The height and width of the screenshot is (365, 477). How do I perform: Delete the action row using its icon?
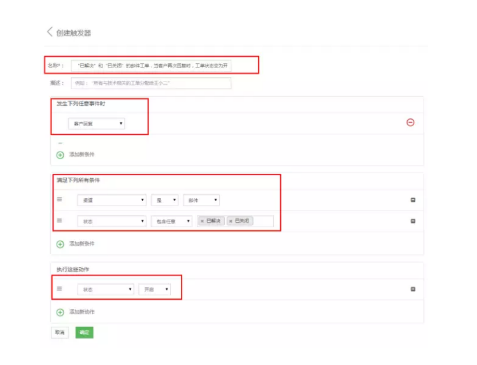[413, 289]
